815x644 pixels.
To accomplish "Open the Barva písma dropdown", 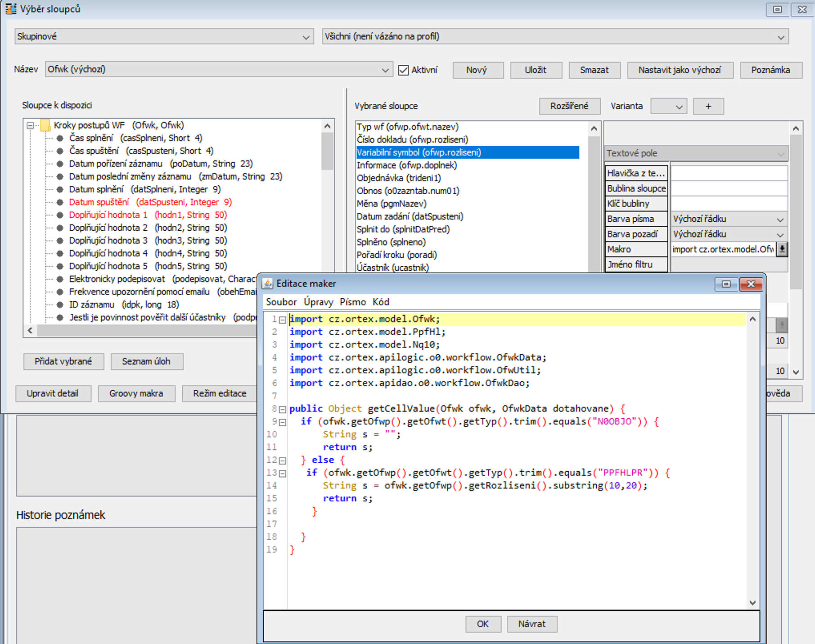I will tap(729, 219).
